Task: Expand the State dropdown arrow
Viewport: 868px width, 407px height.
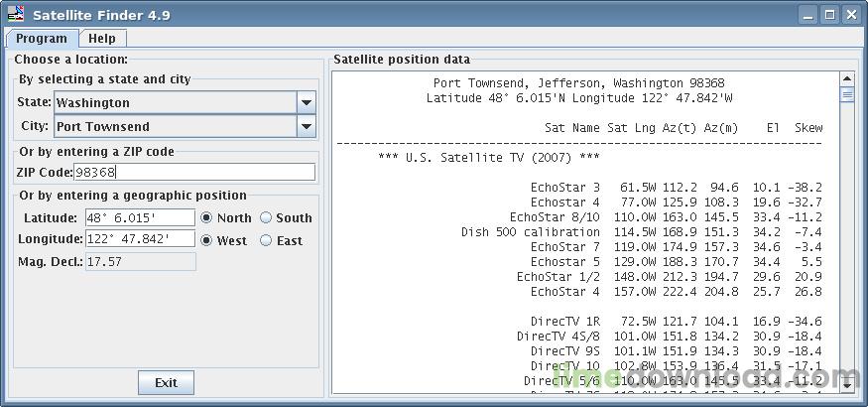Action: click(x=307, y=103)
